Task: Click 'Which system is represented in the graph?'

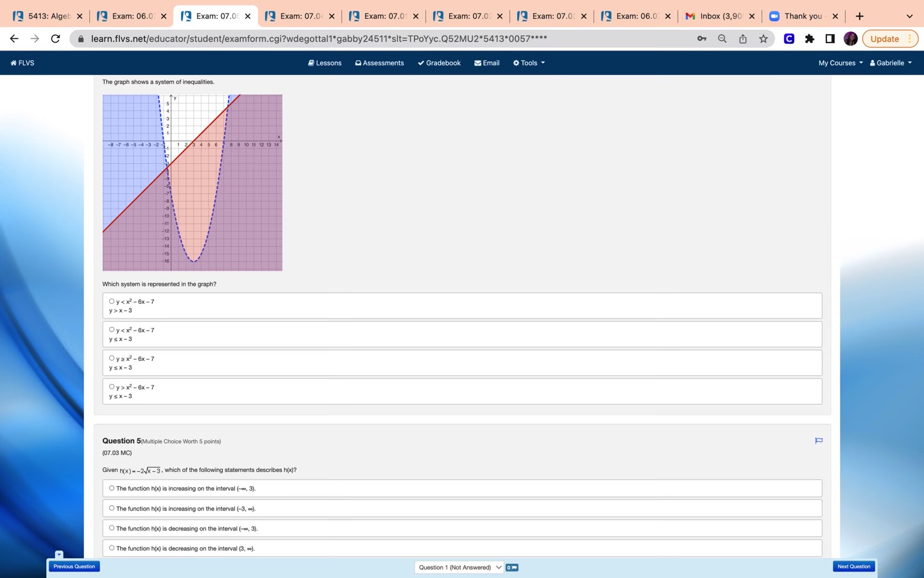Action: pyautogui.click(x=159, y=284)
